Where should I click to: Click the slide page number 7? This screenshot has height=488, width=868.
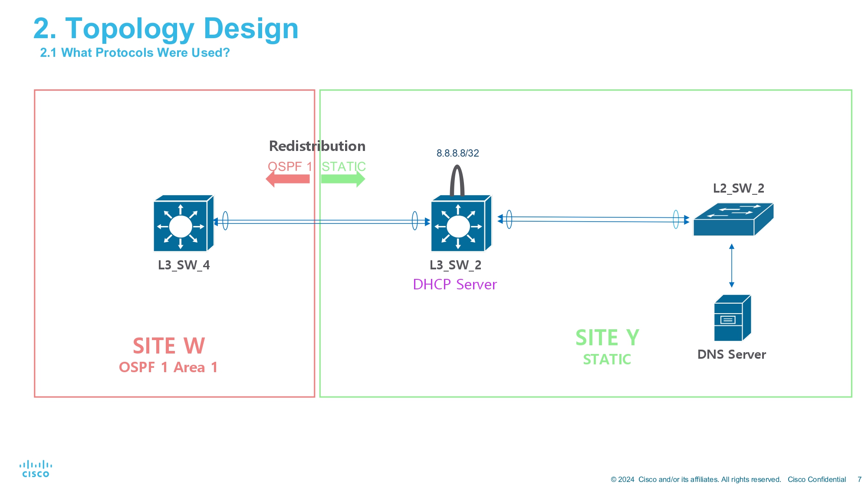tap(859, 479)
